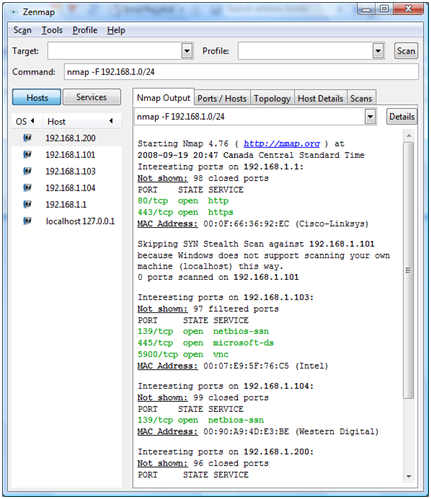
Task: Sort by the Host column arrow
Action: [x=111, y=121]
